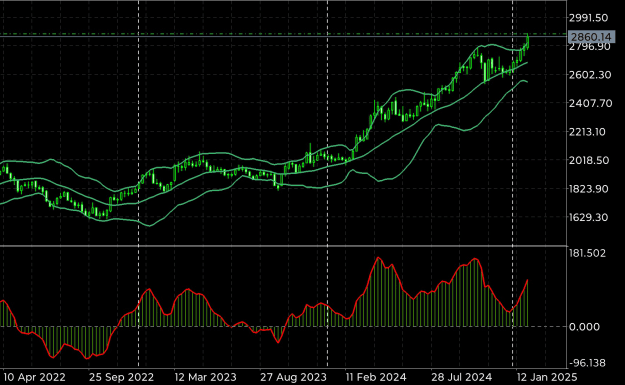Select the 1629.30 price scale value
Viewport: 625px width, 385px height.
(589, 217)
